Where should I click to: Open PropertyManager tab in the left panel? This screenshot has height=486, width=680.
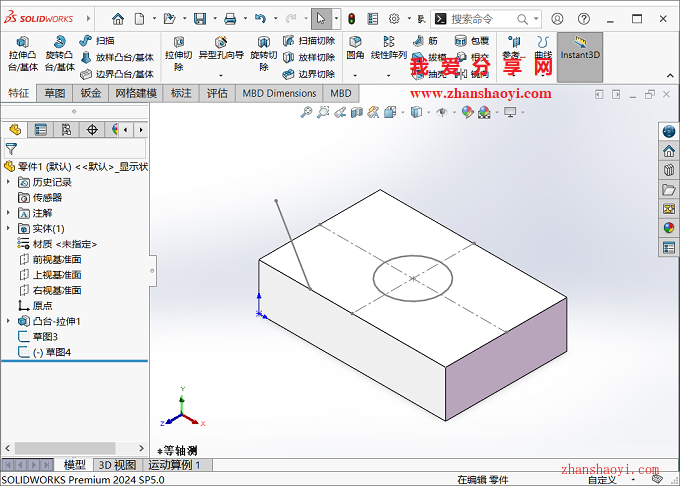40,129
